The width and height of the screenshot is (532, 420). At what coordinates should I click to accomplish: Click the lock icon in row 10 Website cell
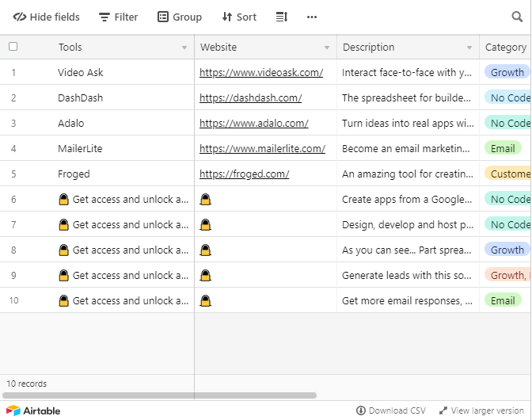(x=206, y=301)
